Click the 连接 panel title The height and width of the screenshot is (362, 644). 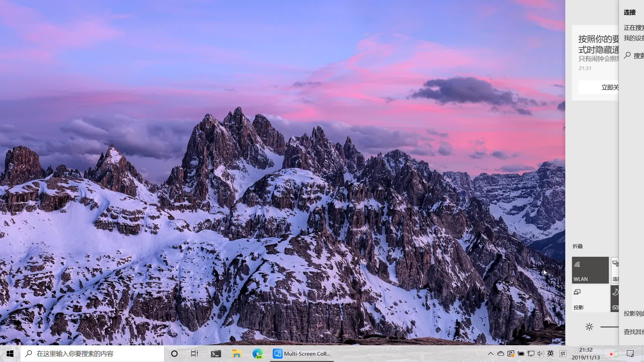pyautogui.click(x=630, y=12)
